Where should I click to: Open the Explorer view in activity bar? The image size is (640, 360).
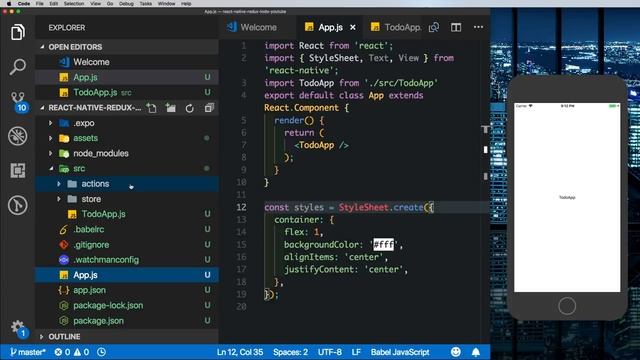click(18, 32)
